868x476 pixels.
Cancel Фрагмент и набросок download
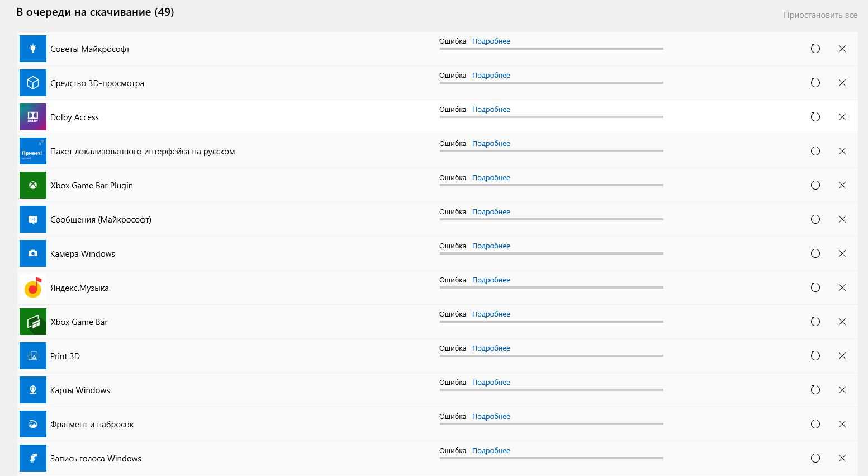pyautogui.click(x=842, y=424)
